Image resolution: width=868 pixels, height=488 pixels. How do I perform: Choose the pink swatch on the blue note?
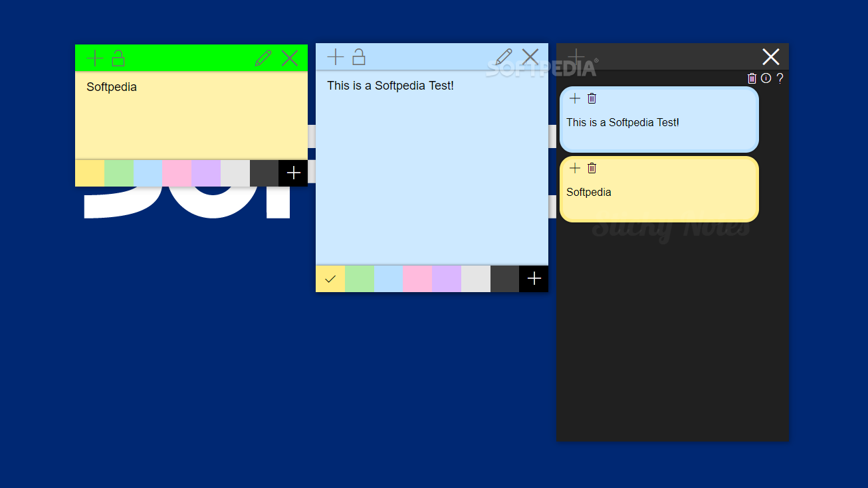click(x=417, y=279)
